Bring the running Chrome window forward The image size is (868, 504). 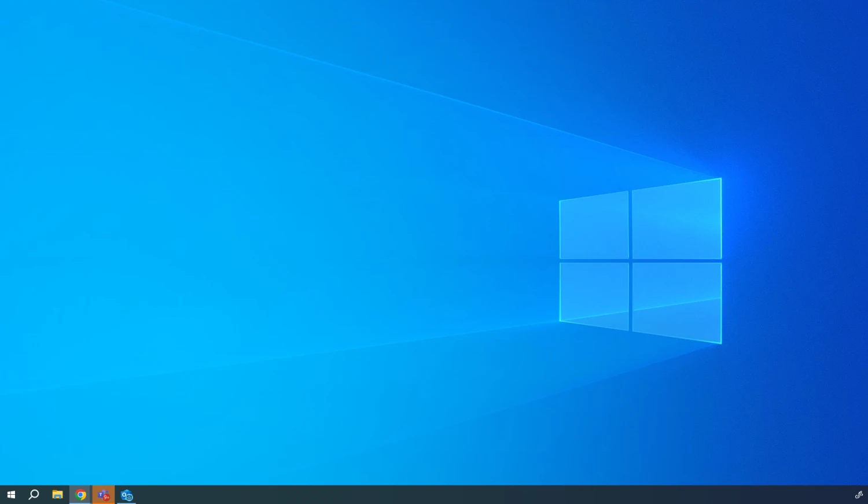click(x=80, y=495)
